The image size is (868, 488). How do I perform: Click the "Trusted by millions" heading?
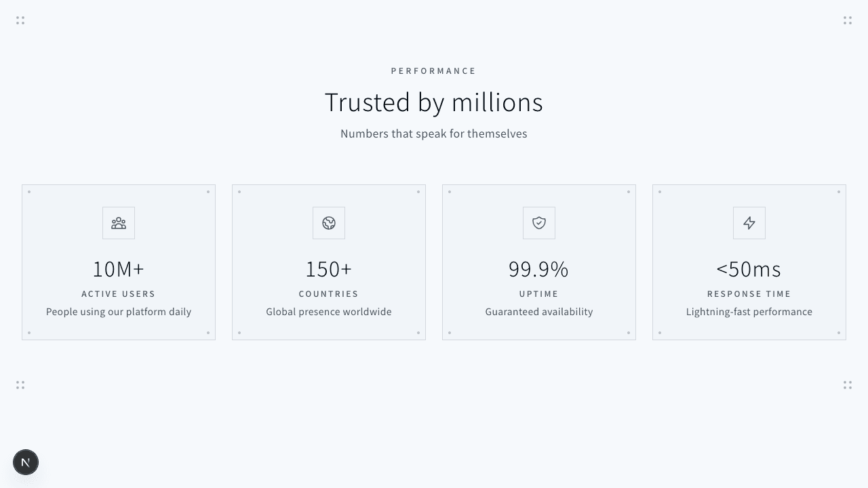coord(434,102)
